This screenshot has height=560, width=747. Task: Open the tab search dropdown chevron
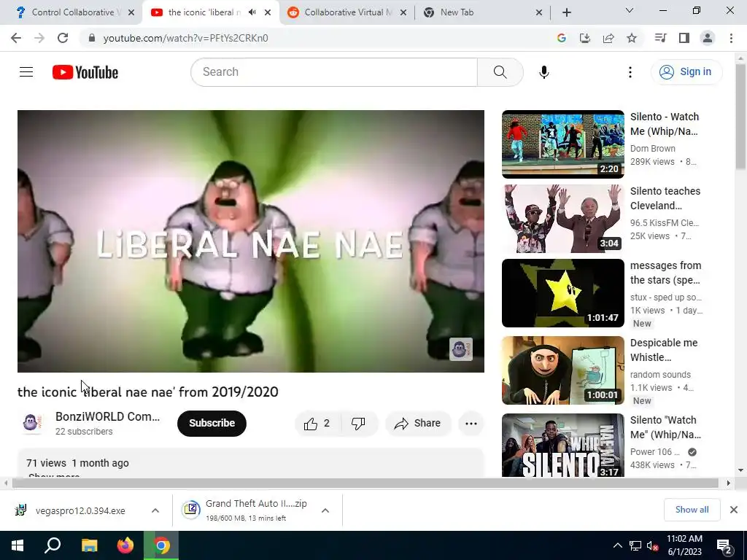click(x=629, y=10)
